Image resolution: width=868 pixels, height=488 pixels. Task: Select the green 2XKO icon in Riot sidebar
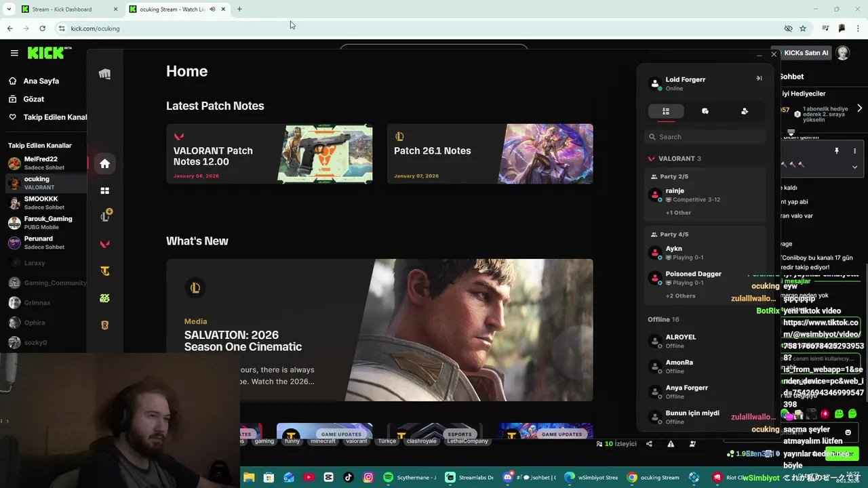point(104,298)
